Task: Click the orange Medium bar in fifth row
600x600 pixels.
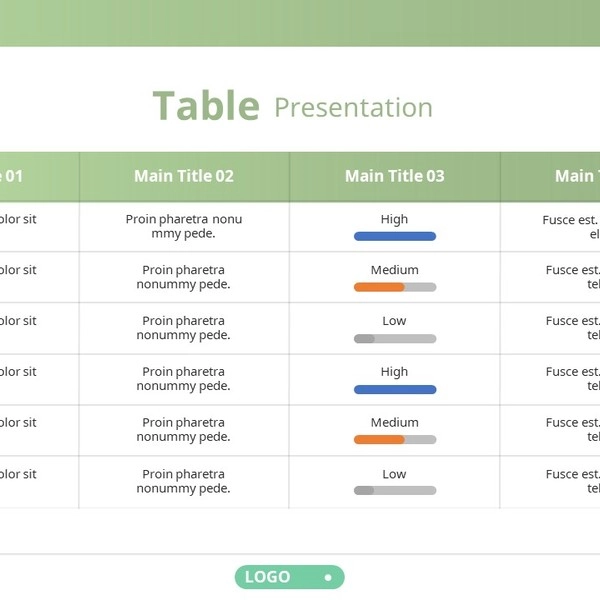Action: click(x=380, y=439)
